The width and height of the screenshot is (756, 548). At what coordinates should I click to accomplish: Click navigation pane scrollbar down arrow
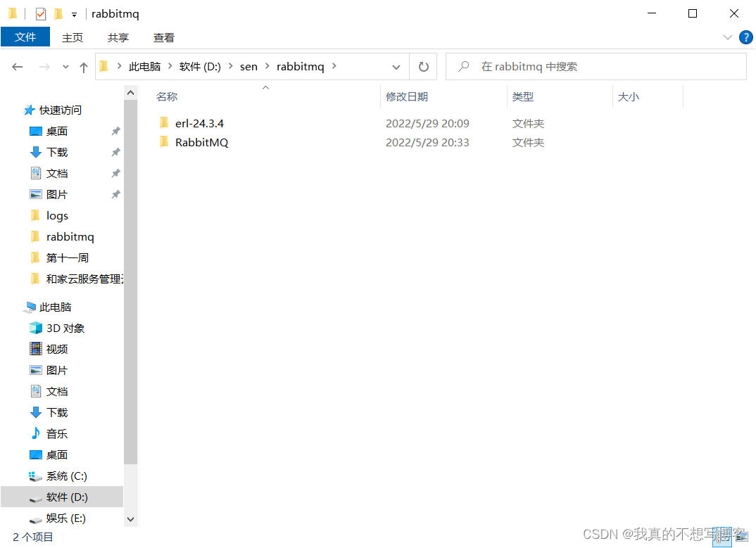(x=130, y=520)
